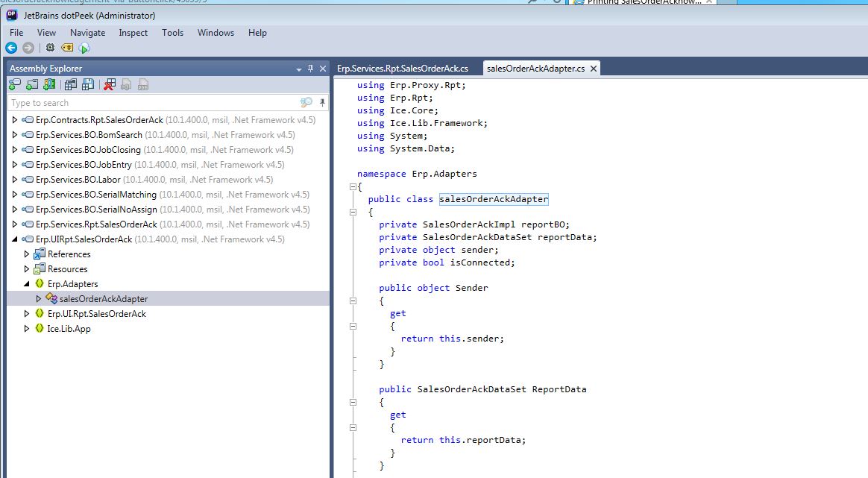
Task: Expand the Ice.Lib.App namespace
Action: (27, 329)
